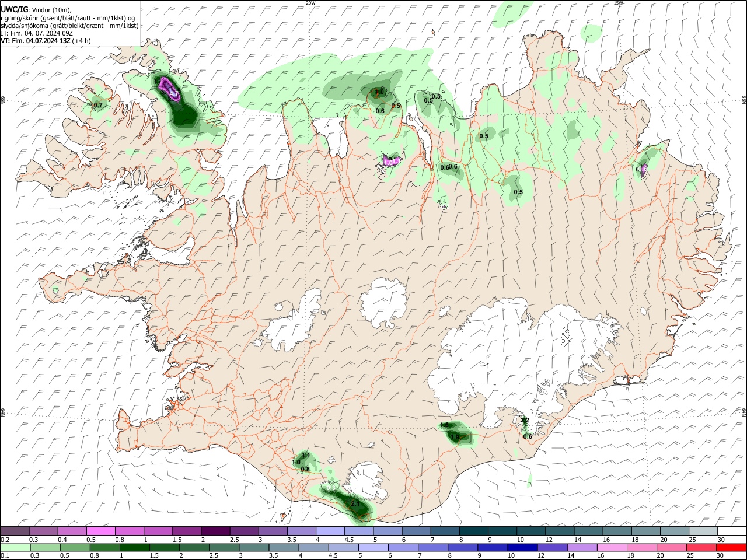
Task: Select the 'rigning/skúrir' legend description line
Action: point(68,17)
